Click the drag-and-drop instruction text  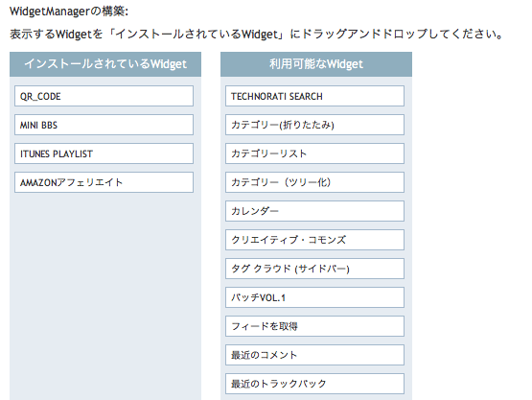point(256,34)
